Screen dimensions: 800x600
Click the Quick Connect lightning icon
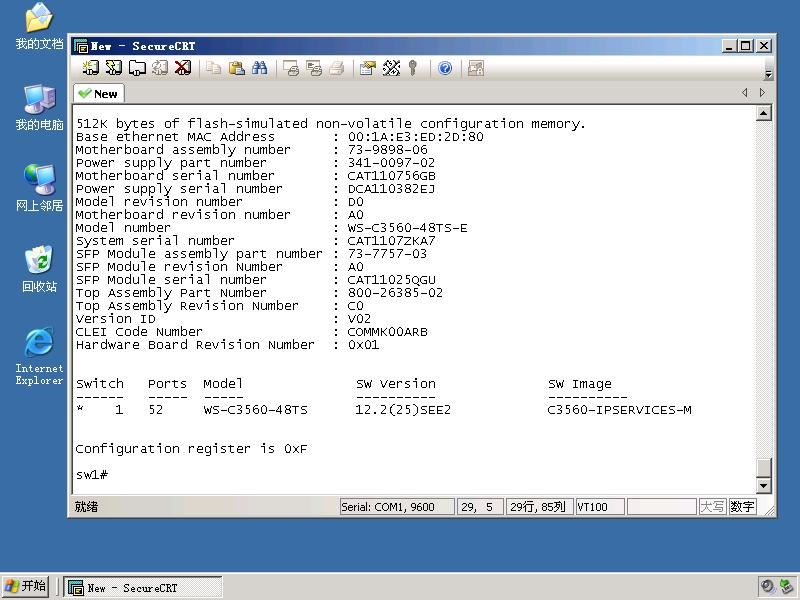(113, 68)
